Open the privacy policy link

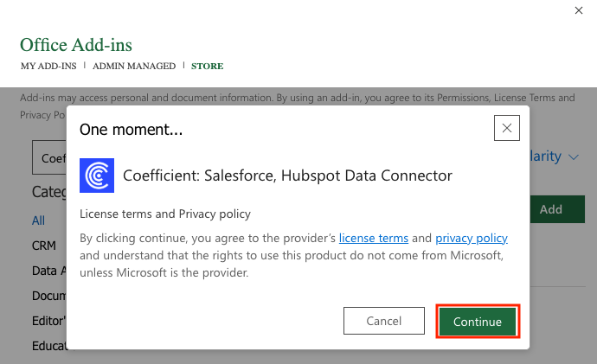(x=472, y=238)
